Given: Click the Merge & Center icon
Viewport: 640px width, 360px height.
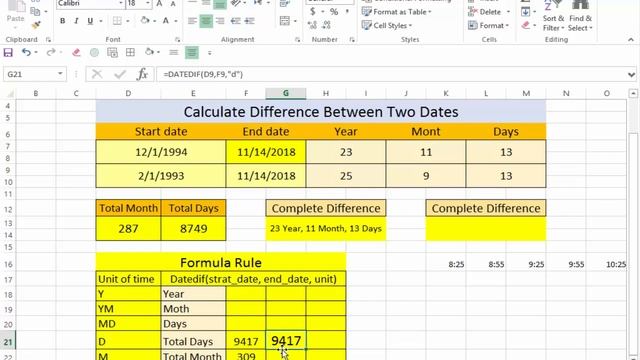Looking at the screenshot, I should tap(285, 21).
